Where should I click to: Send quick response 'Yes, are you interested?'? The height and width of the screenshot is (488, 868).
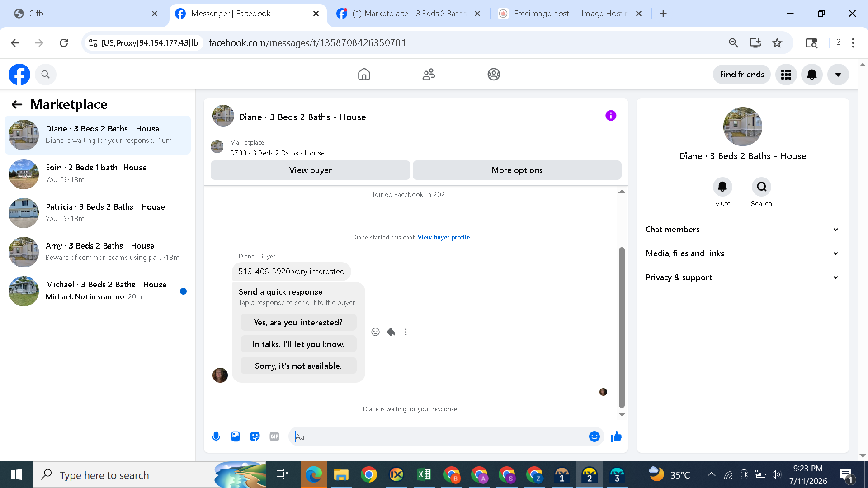[298, 323]
